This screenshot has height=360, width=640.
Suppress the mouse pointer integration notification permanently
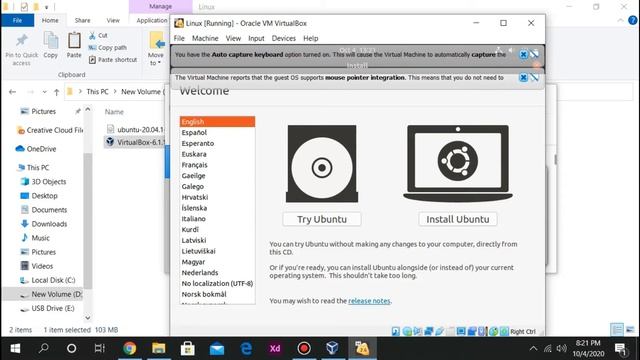[x=534, y=78]
